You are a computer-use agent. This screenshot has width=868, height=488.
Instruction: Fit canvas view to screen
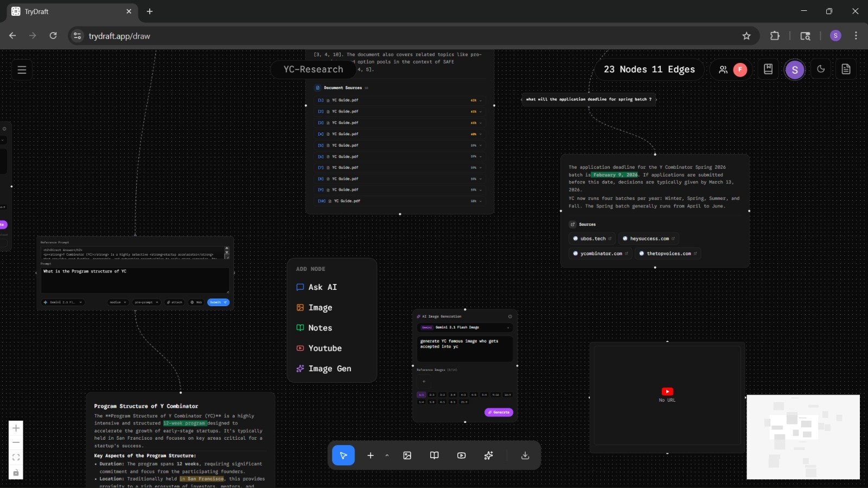coord(16,458)
